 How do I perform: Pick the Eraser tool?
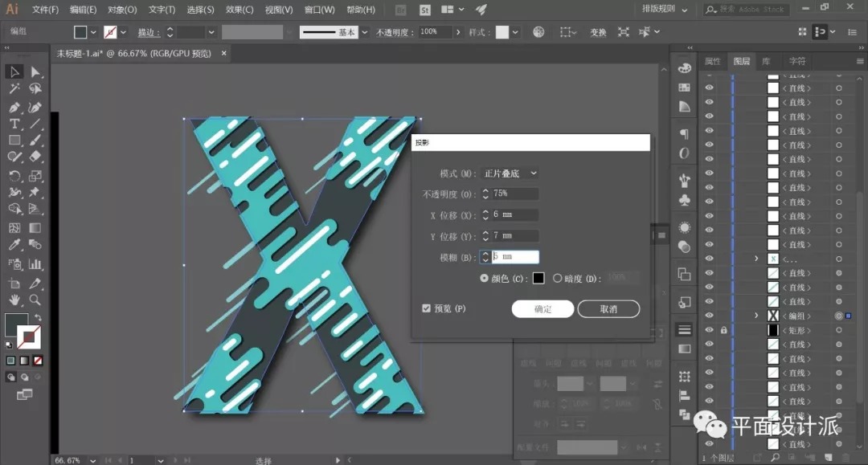pos(35,157)
